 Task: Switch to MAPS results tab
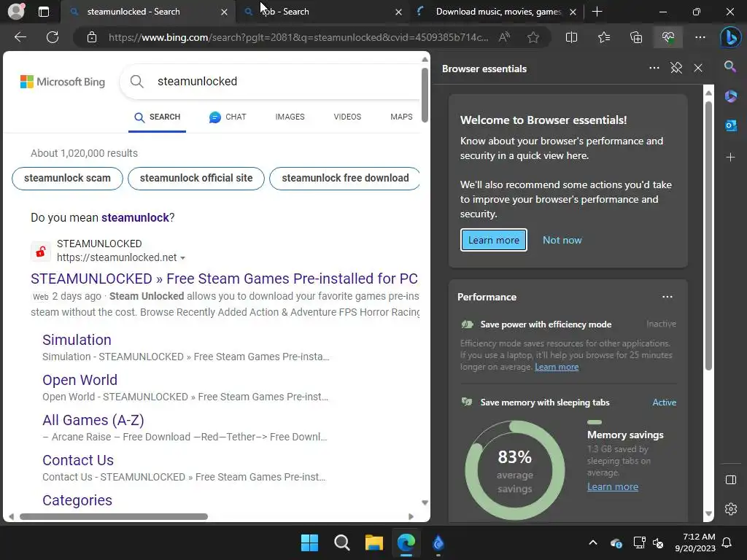[x=402, y=117]
